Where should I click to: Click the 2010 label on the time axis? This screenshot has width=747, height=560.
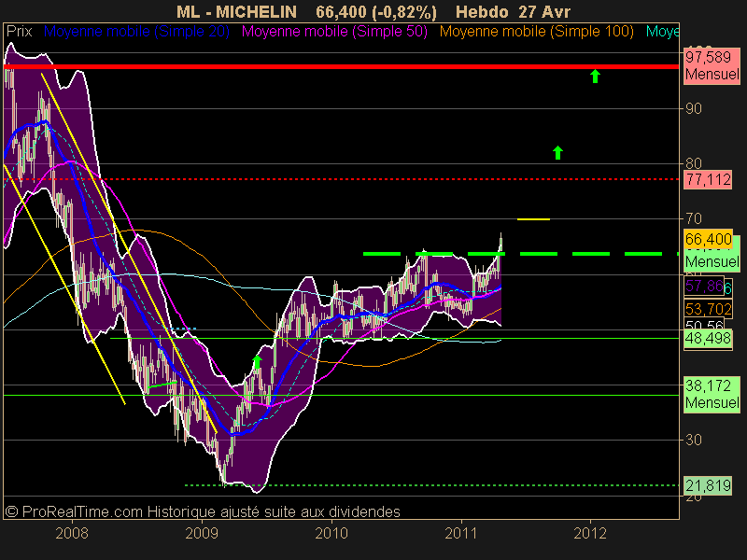coord(331,533)
